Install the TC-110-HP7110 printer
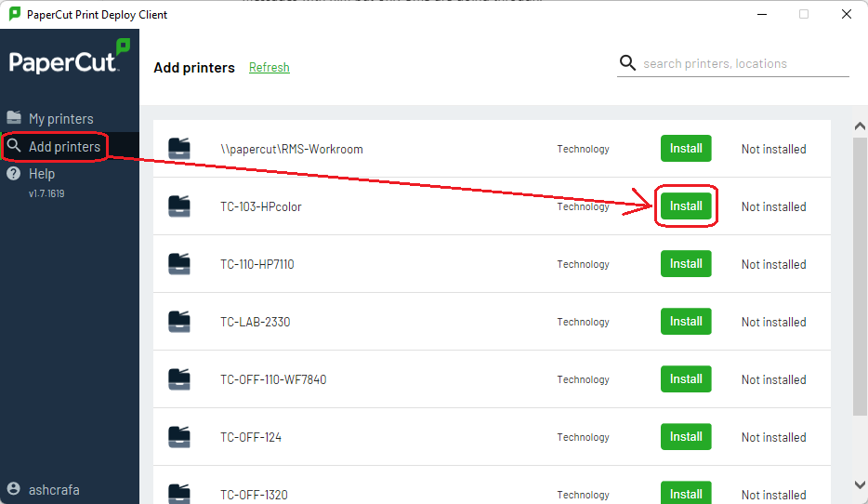Viewport: 868px width, 504px height. click(x=686, y=264)
